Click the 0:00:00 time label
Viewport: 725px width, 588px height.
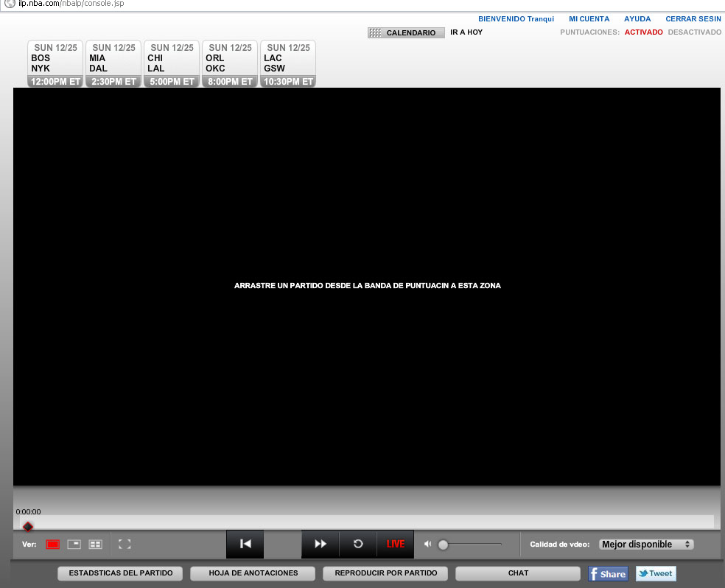[28, 511]
